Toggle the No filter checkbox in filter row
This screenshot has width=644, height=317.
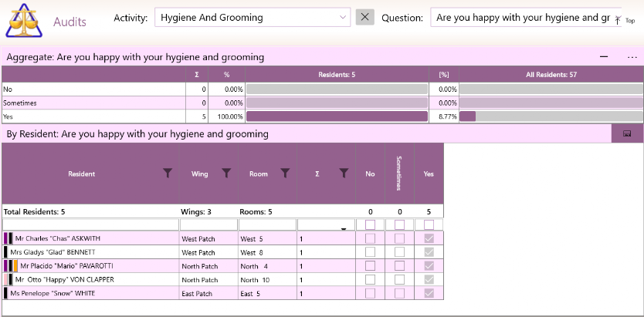click(x=370, y=224)
